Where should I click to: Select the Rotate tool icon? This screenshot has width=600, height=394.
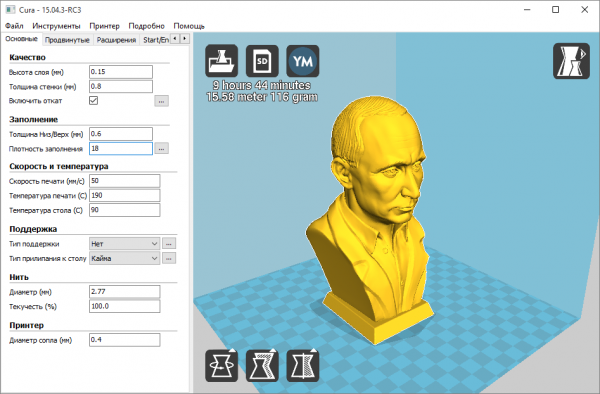[x=222, y=365]
